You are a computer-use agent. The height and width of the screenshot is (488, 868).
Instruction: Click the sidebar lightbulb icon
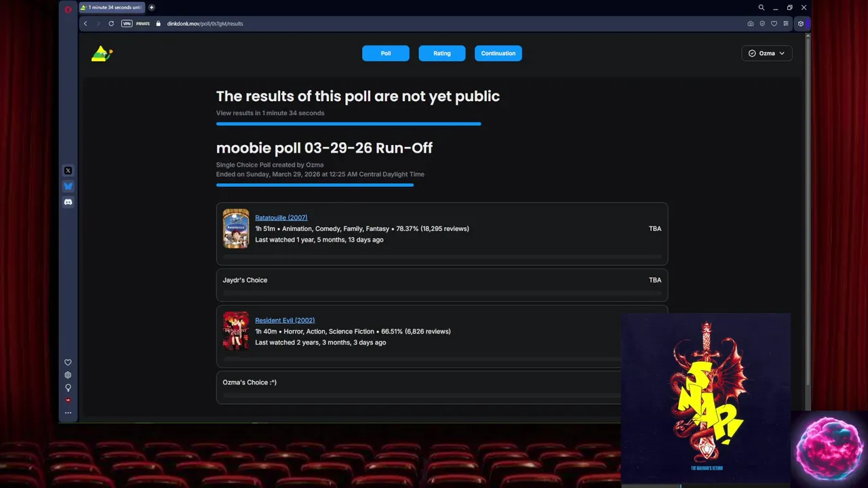tap(68, 388)
